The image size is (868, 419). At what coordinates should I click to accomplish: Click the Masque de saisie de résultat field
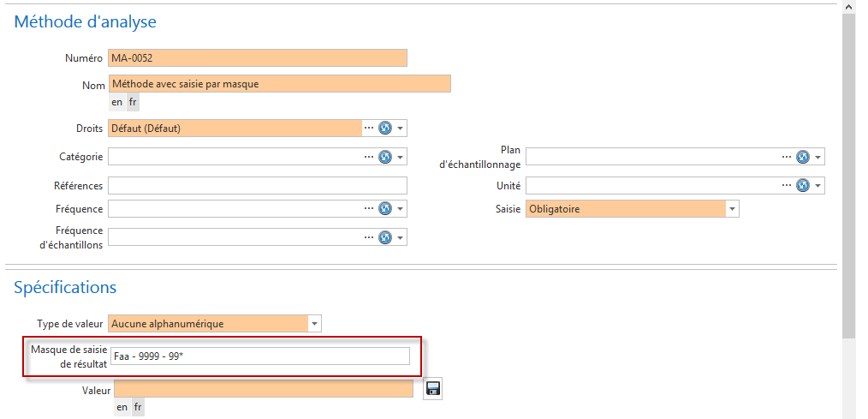click(x=259, y=356)
